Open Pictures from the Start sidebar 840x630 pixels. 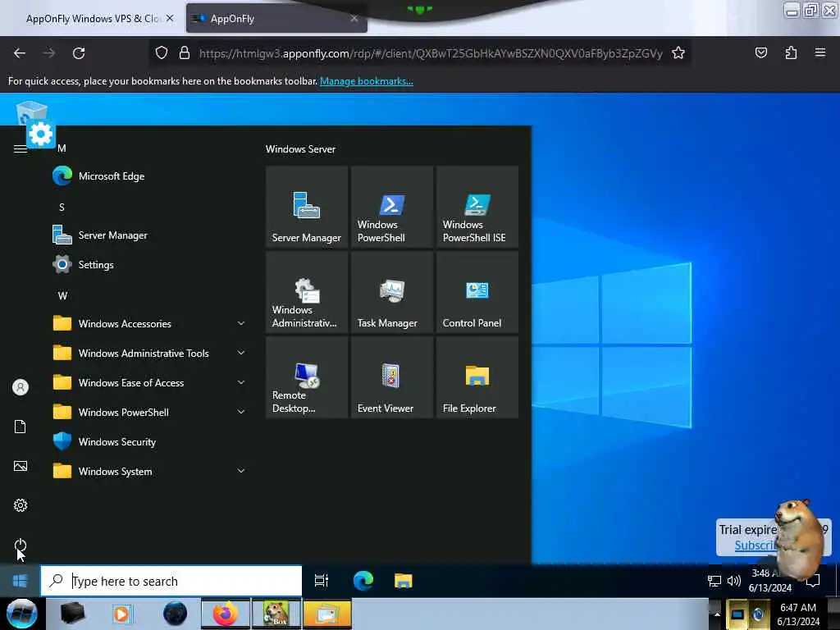click(21, 466)
